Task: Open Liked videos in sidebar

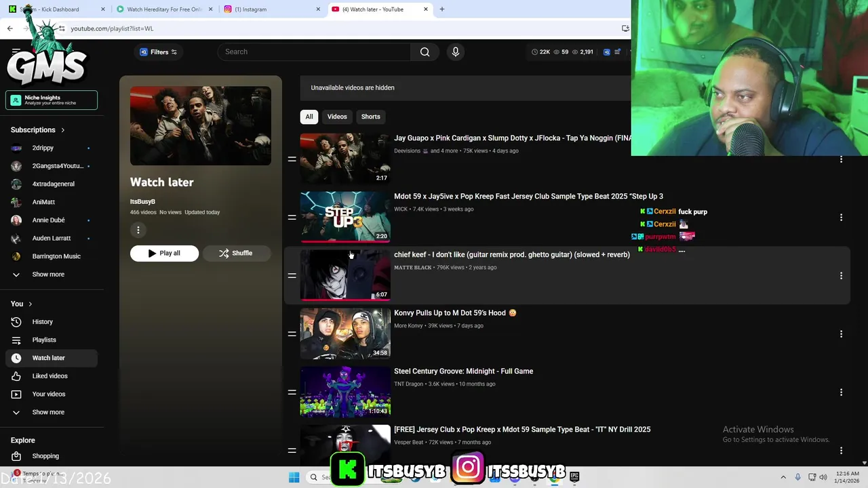Action: (x=52, y=376)
